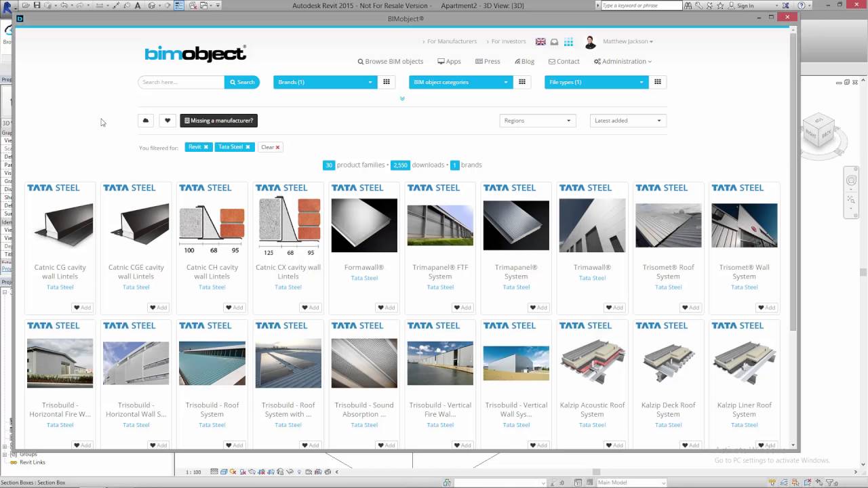This screenshot has height=488, width=868.
Task: Open the Blog menu item
Action: [524, 62]
